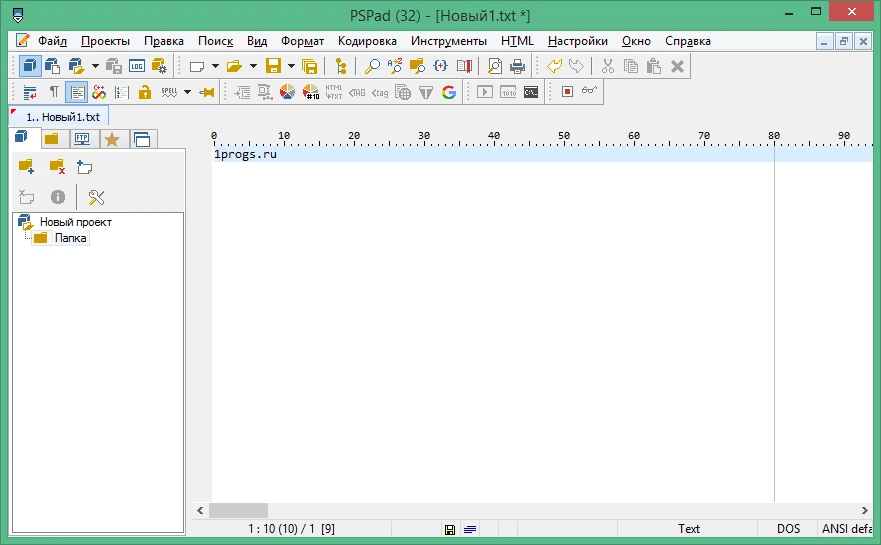Screen dimensions: 881x545
Task: Click the Google search icon
Action: point(448,92)
